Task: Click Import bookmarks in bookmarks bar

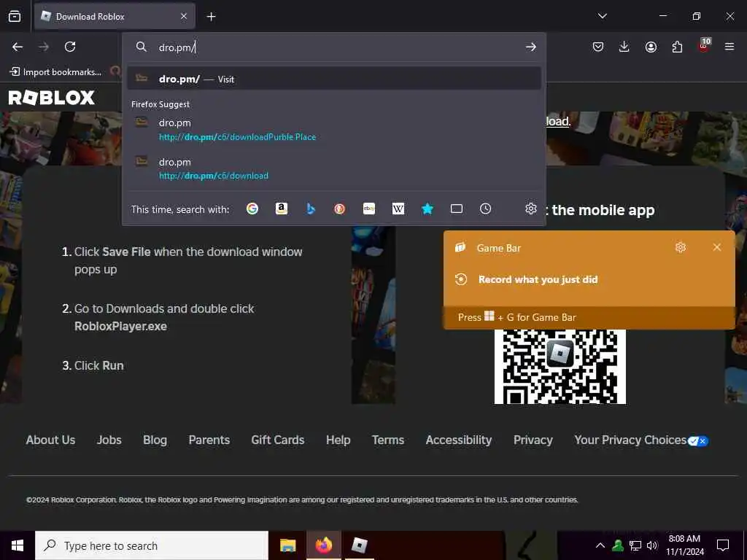Action: [55, 72]
